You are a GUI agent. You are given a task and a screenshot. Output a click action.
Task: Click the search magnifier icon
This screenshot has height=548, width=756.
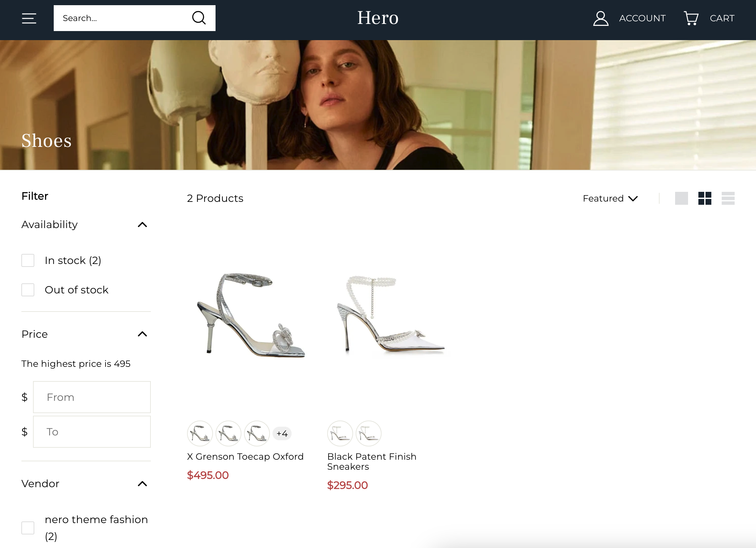[x=199, y=18]
